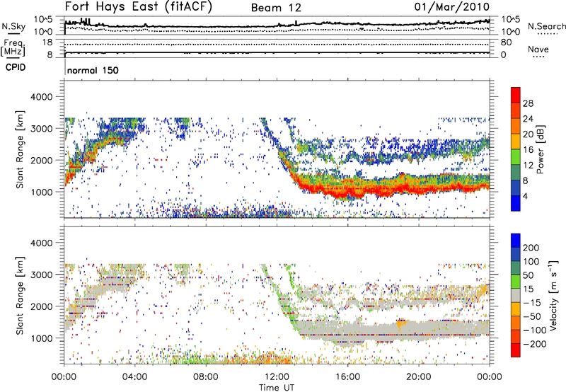Click the red segment above 28 dB on Power colorbar
The image size is (566, 392).
click(x=516, y=95)
